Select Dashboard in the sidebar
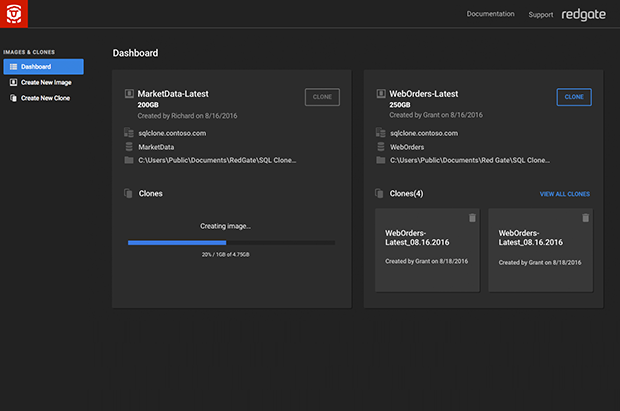The image size is (620, 411). click(43, 66)
